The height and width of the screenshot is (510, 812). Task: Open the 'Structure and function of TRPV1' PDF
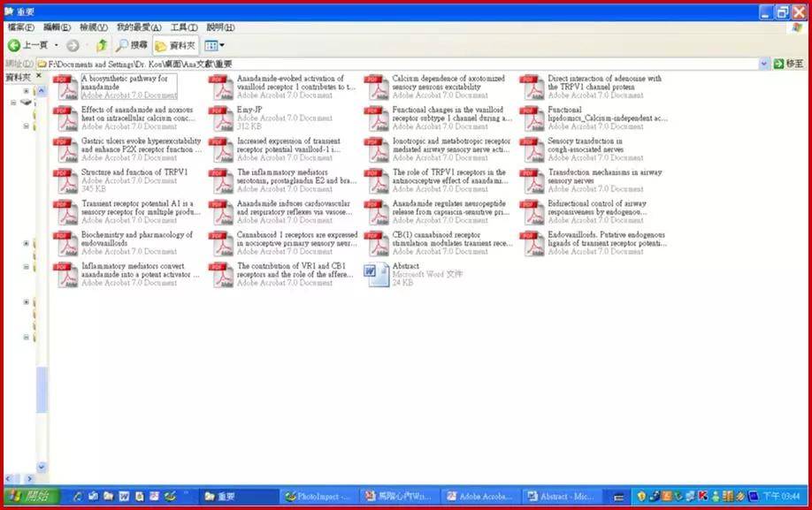point(67,180)
